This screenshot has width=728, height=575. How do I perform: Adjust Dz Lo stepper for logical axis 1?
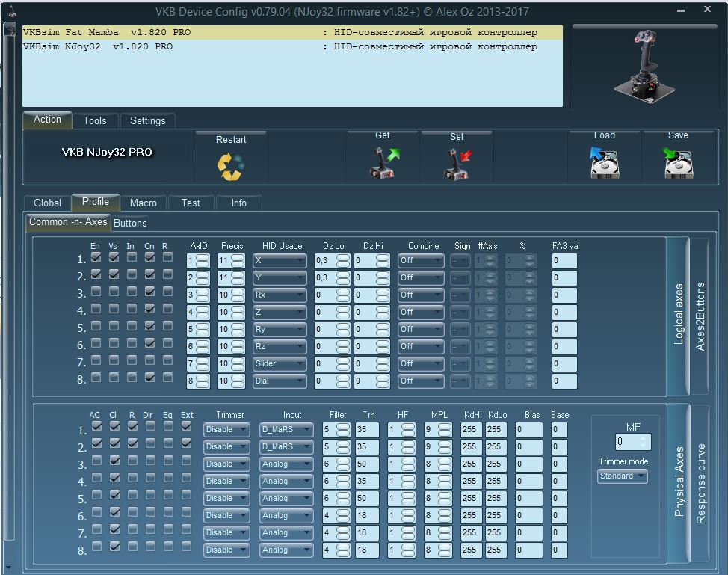342,261
